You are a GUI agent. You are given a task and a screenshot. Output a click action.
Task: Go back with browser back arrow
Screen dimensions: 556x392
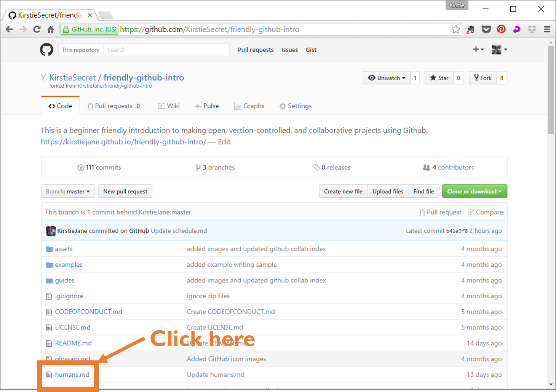[10, 29]
